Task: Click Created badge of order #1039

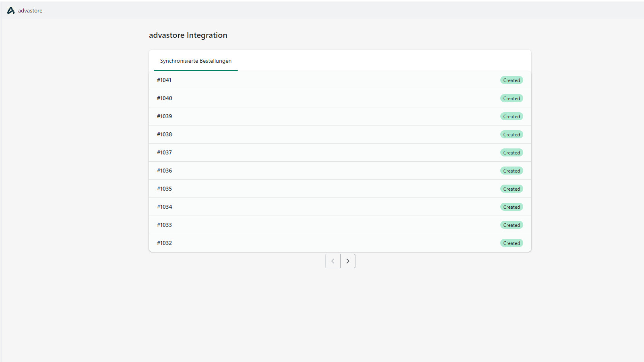Action: tap(512, 117)
